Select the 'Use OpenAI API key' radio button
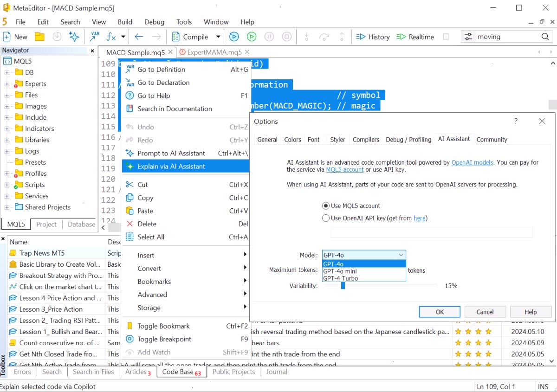This screenshot has height=392, width=557. [325, 218]
